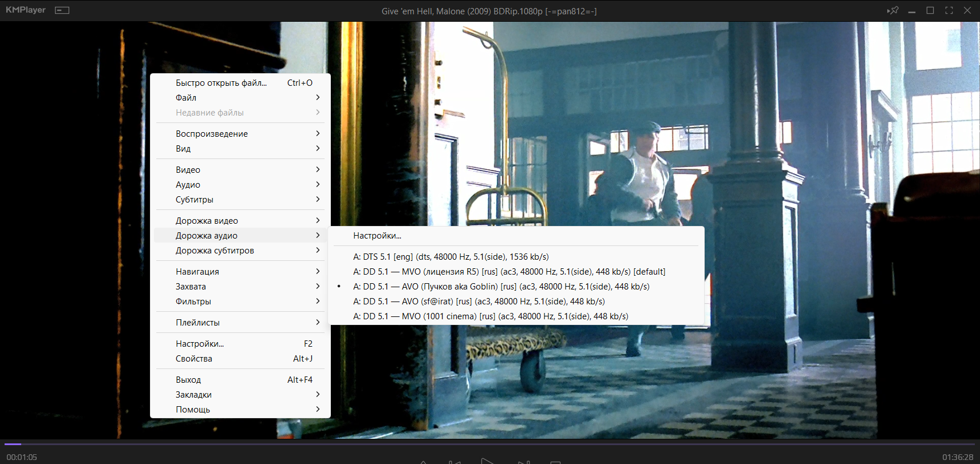980x464 pixels.
Task: Open the Вид submenu via its chevron
Action: coord(318,149)
